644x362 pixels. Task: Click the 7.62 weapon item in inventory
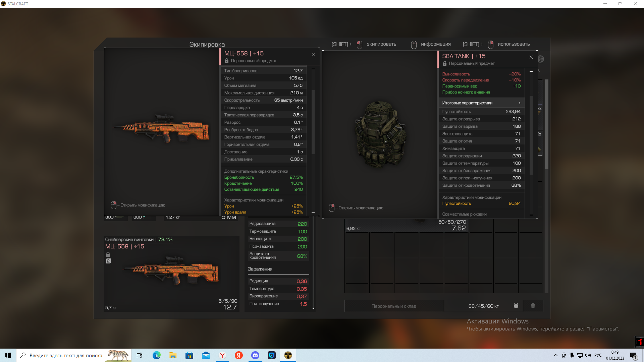coord(406,226)
